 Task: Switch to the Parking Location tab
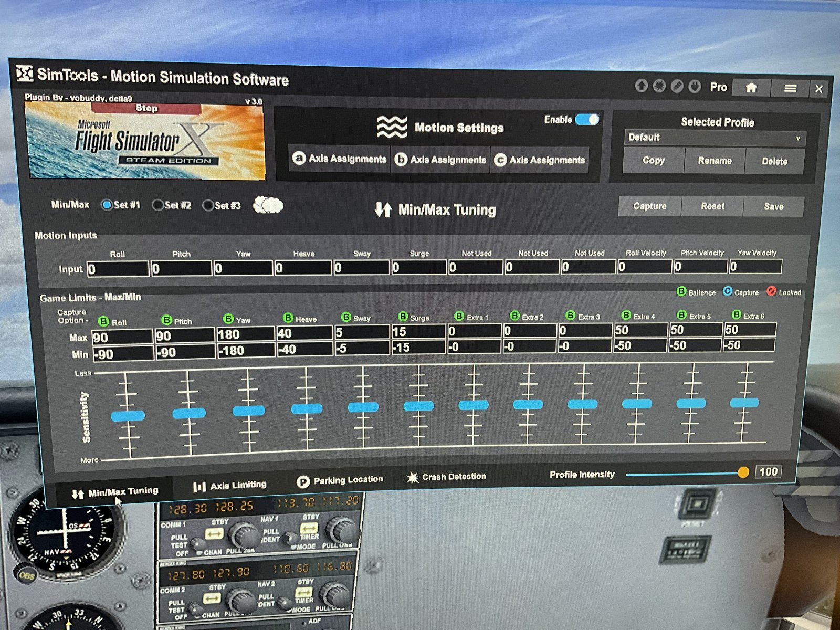[x=340, y=480]
